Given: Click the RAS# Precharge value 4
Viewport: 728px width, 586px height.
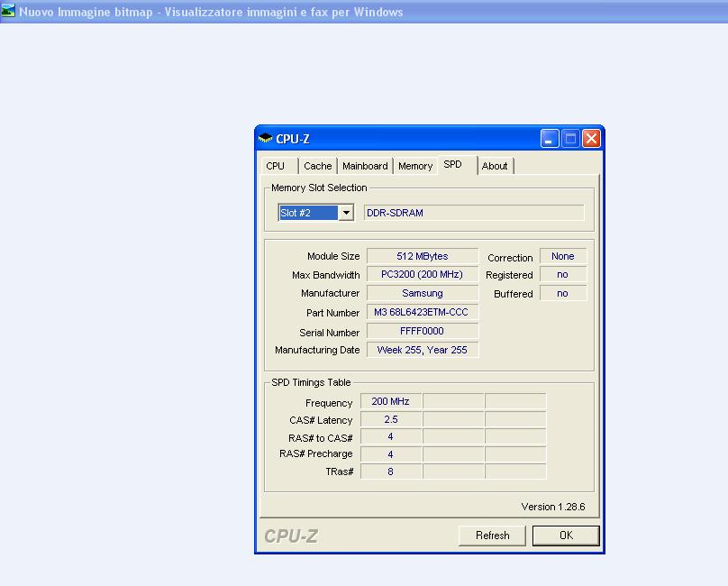Looking at the screenshot, I should [390, 454].
